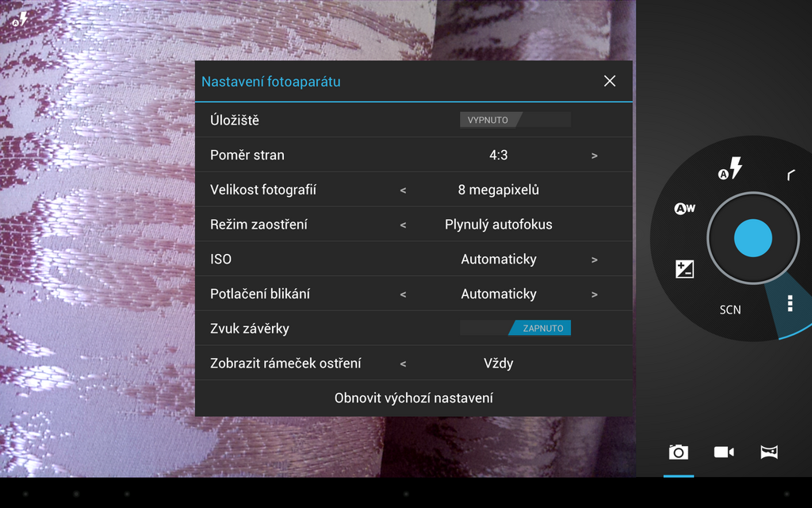Switch to panorama capture mode
The width and height of the screenshot is (812, 508).
point(768,452)
